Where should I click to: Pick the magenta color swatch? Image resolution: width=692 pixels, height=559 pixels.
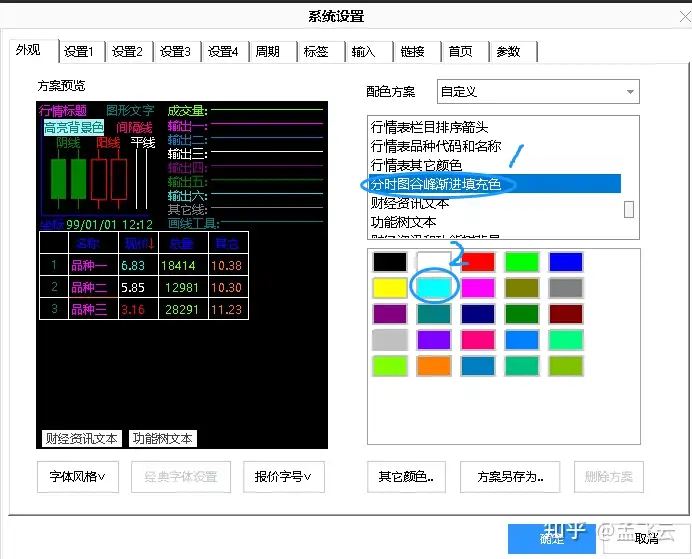tap(478, 288)
